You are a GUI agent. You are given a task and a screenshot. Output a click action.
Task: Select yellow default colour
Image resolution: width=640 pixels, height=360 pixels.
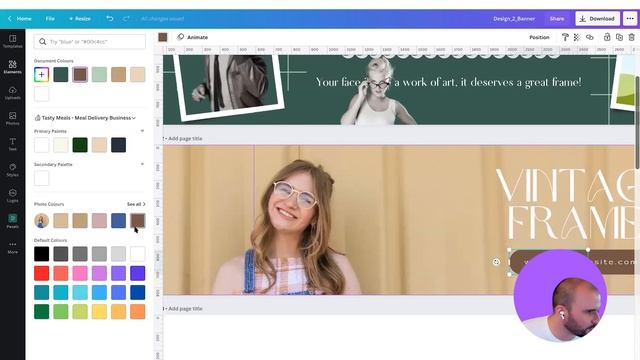tap(99, 311)
